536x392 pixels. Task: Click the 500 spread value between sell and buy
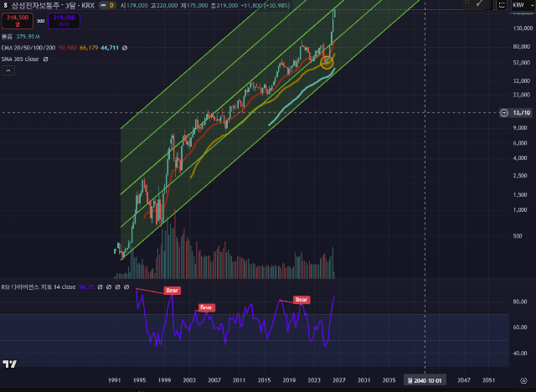41,21
